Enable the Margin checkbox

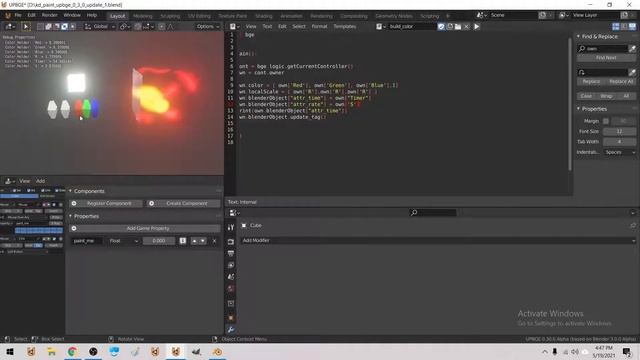click(606, 121)
